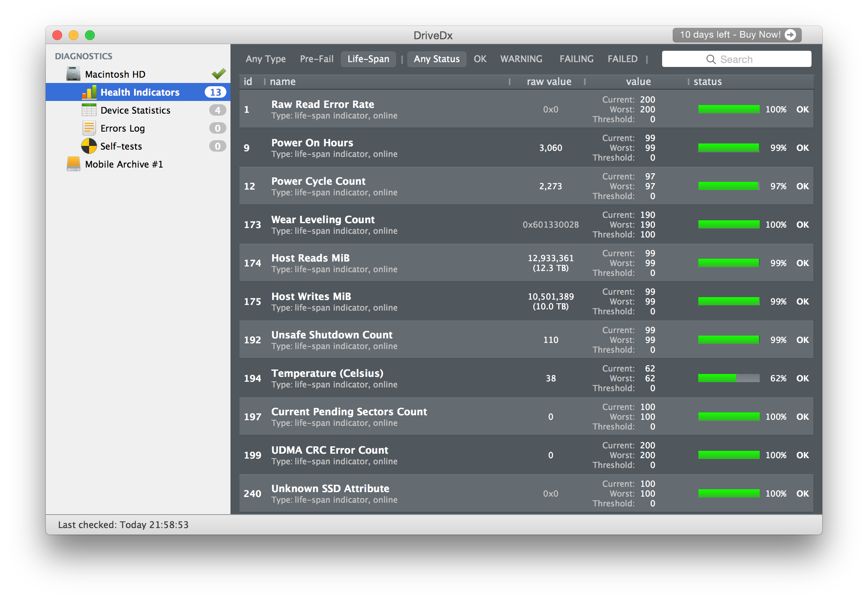
Task: Show only OK status indicators
Action: [x=480, y=59]
